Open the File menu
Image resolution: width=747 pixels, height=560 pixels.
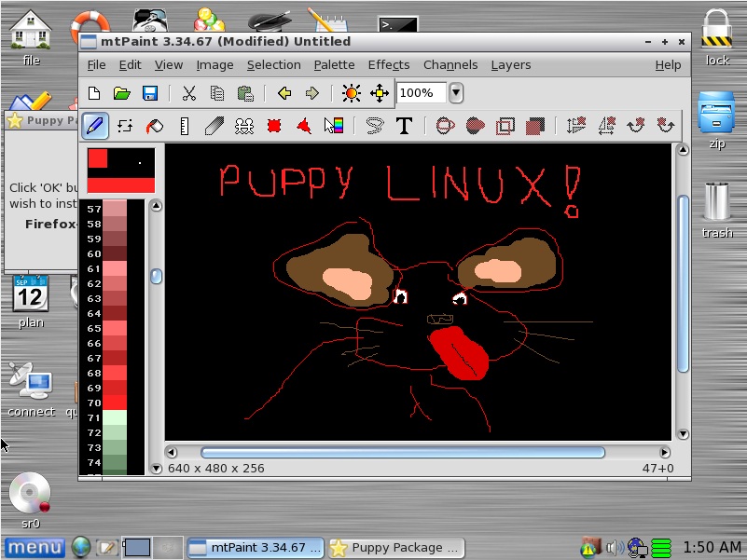point(96,65)
